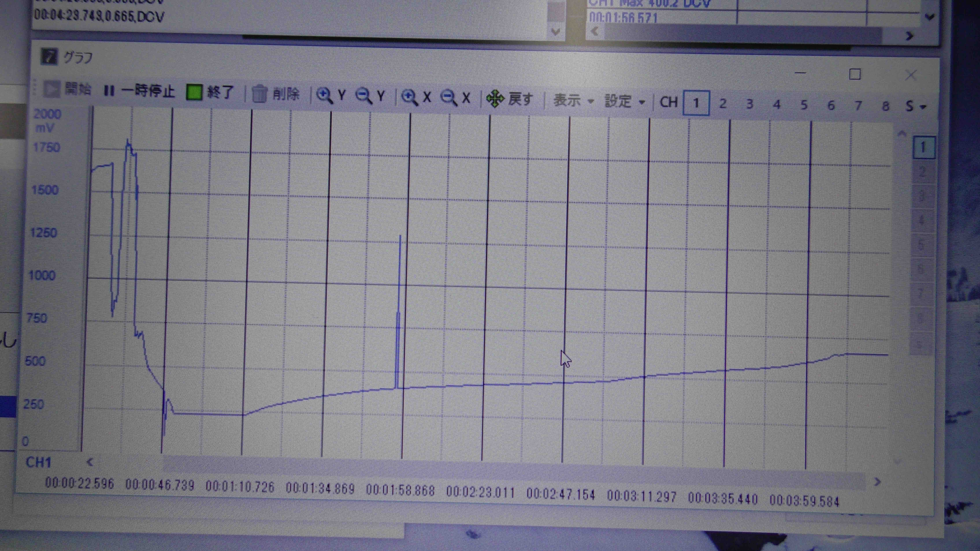Screen dimensions: 980x551
Task: Click the graph window icon beside グラフ title
Action: tap(49, 57)
